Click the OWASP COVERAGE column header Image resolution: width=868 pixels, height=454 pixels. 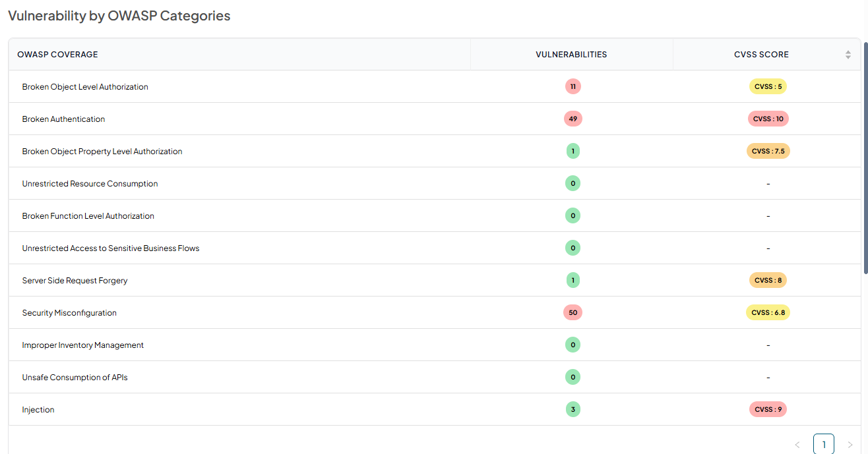[x=239, y=55]
